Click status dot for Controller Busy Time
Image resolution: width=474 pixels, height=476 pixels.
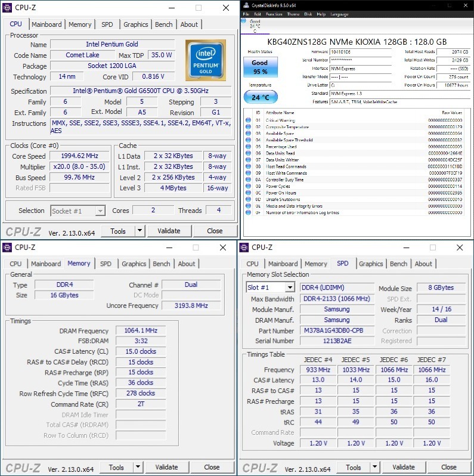pyautogui.click(x=248, y=180)
